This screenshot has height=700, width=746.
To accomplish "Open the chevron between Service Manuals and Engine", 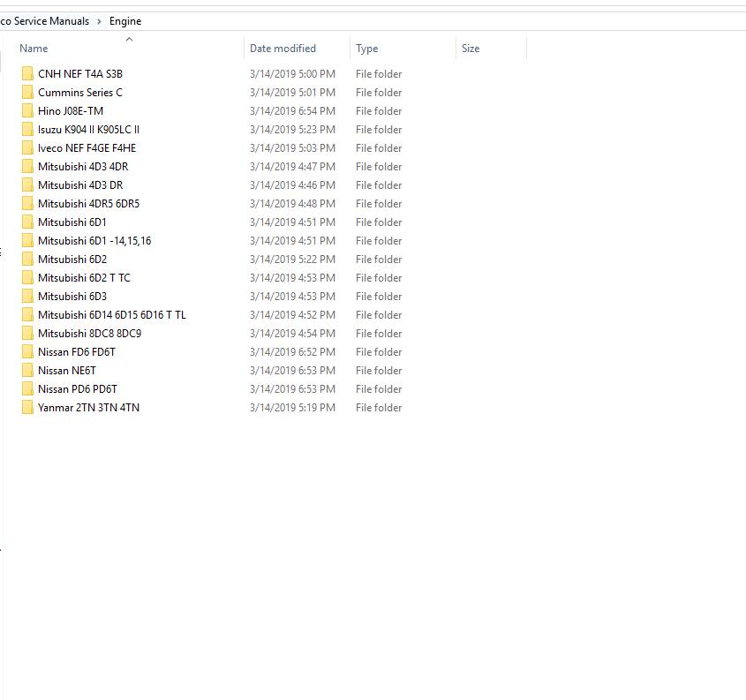I will 100,20.
